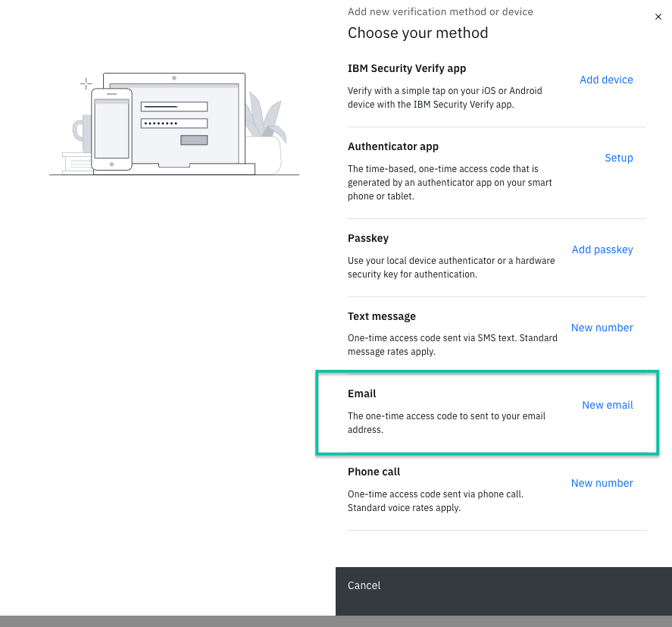Click the laptop and phone illustration
This screenshot has width=672, height=627.
pyautogui.click(x=174, y=124)
